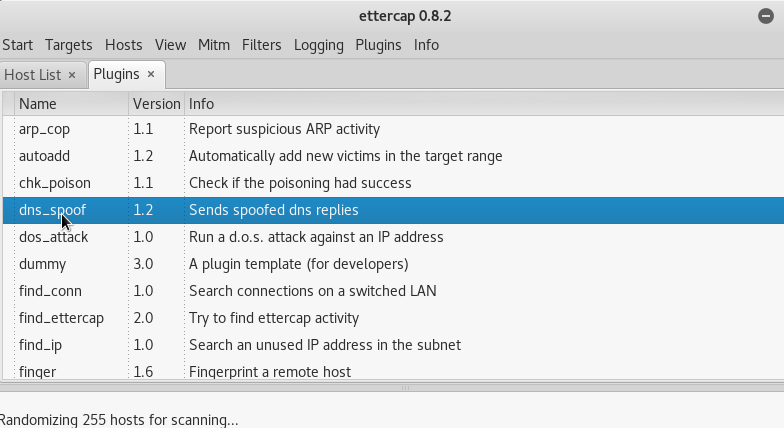This screenshot has height=428, width=784.
Task: Select the find_ip plugin row
Action: [x=393, y=345]
